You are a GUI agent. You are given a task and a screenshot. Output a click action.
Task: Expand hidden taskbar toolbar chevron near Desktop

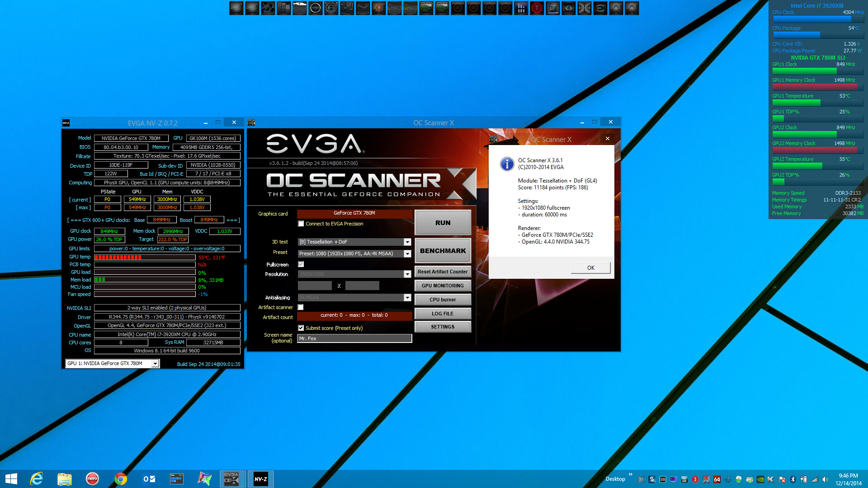pyautogui.click(x=630, y=474)
